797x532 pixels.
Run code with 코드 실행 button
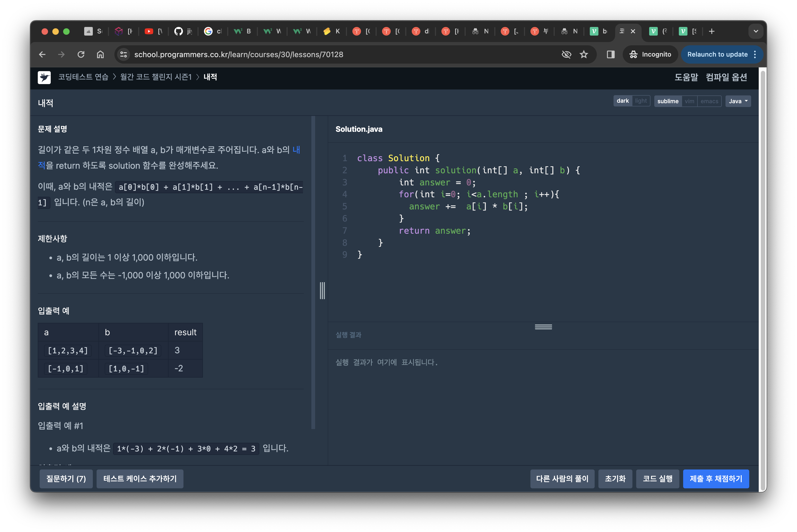point(658,479)
